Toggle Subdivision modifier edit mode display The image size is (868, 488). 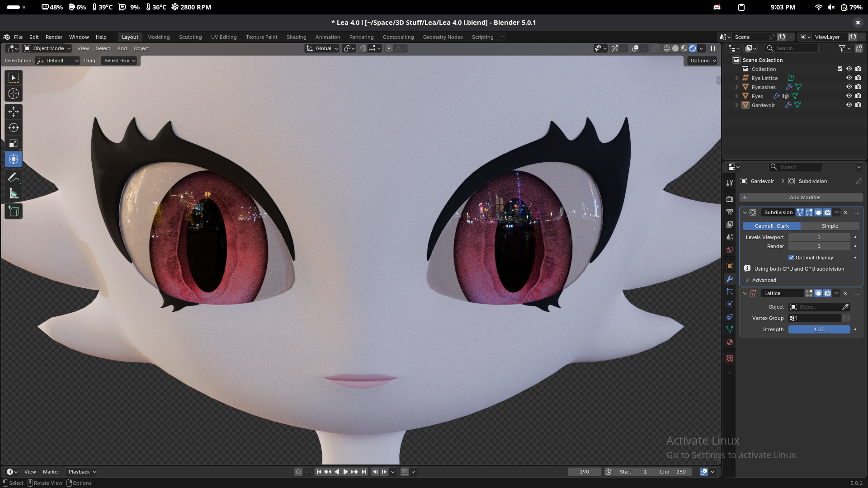coord(809,212)
